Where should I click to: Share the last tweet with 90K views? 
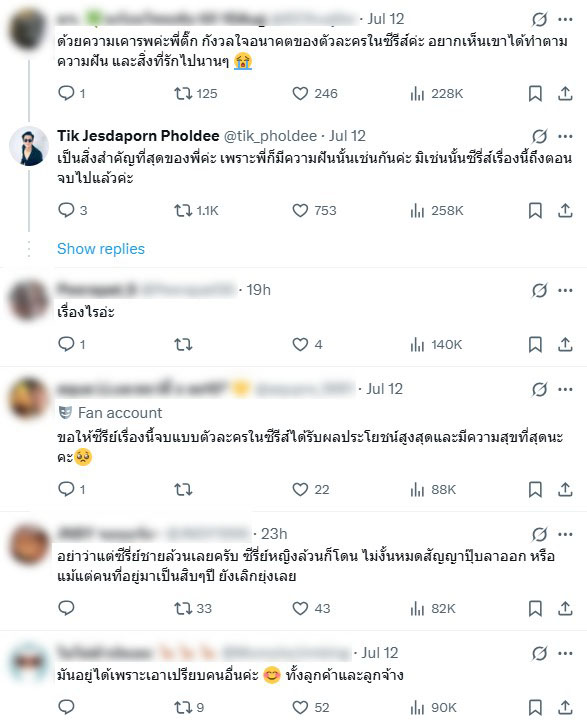tap(565, 708)
